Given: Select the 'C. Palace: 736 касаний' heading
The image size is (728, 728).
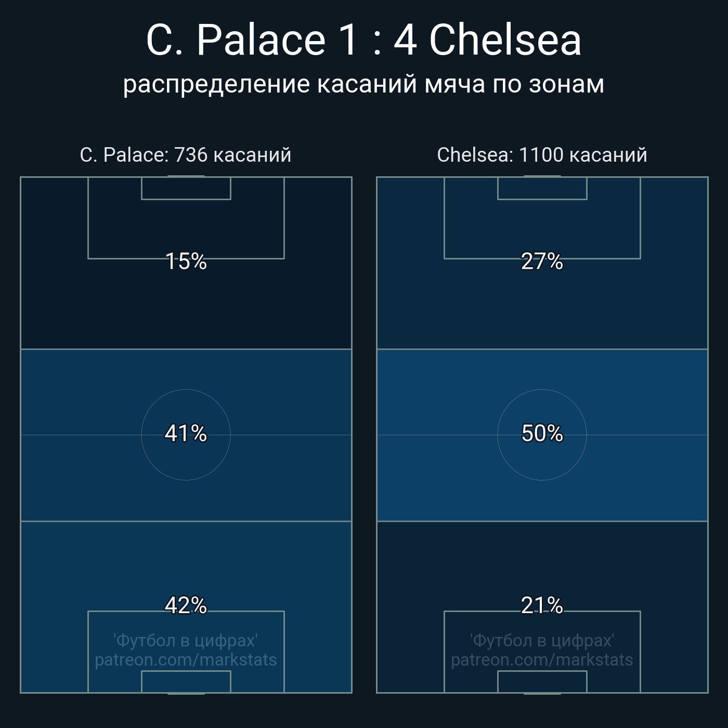Looking at the screenshot, I should 186,155.
